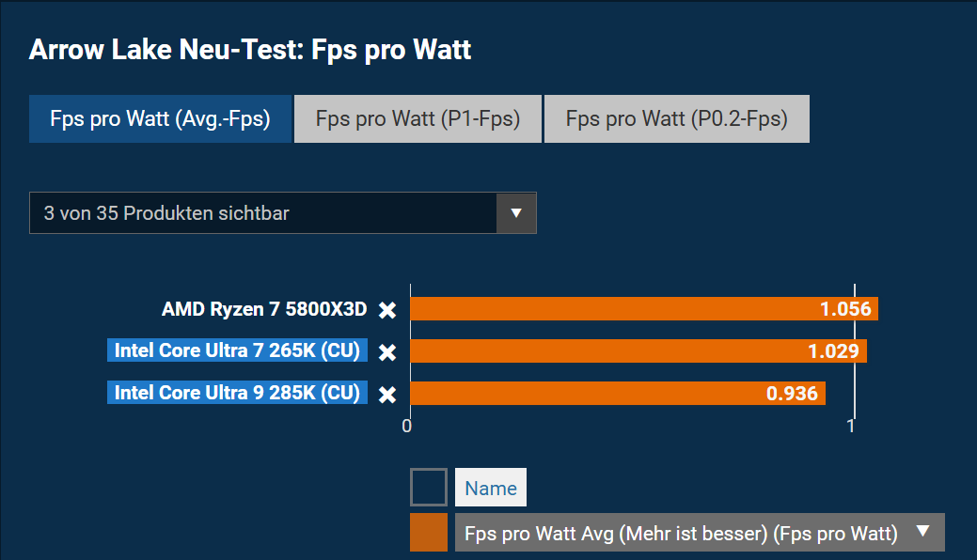
Task: Select the Fps pro Watt (P0.2-Fps) tab
Action: (676, 119)
